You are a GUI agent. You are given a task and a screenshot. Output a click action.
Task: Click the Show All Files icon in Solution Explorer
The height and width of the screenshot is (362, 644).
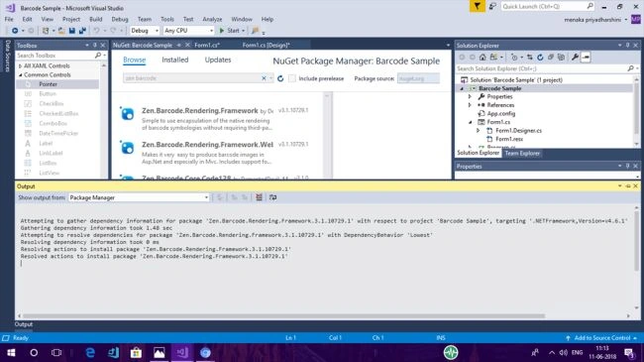click(561, 58)
